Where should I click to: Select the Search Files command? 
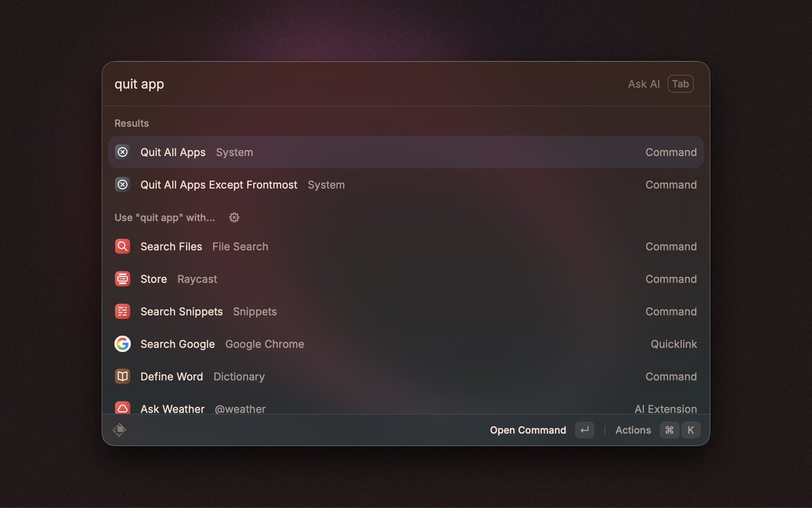406,247
